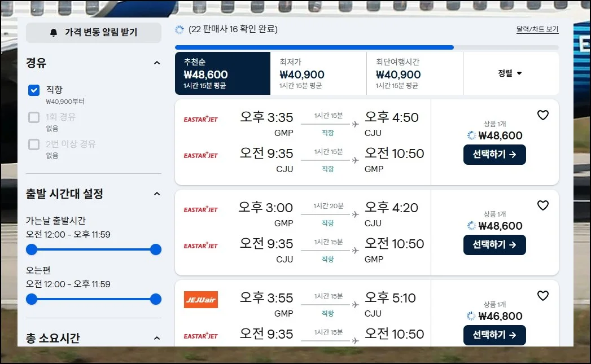
Task: Click 선택하기 for the ₩46,800 flight
Action: [494, 335]
